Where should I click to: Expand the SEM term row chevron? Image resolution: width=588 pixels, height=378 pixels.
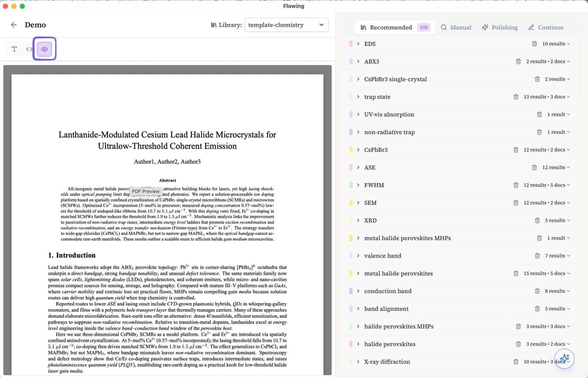point(358,203)
